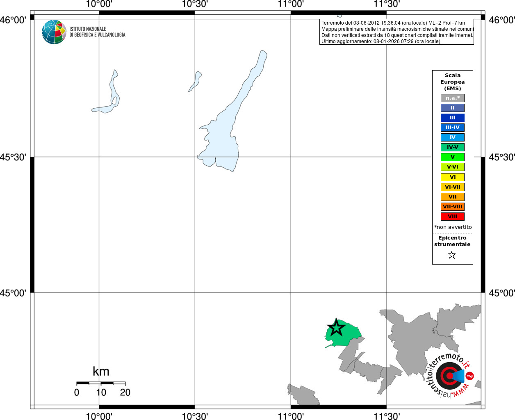The image size is (515, 420).
Task: Click the bottom 11°30' longitude label
Action: tap(387, 416)
